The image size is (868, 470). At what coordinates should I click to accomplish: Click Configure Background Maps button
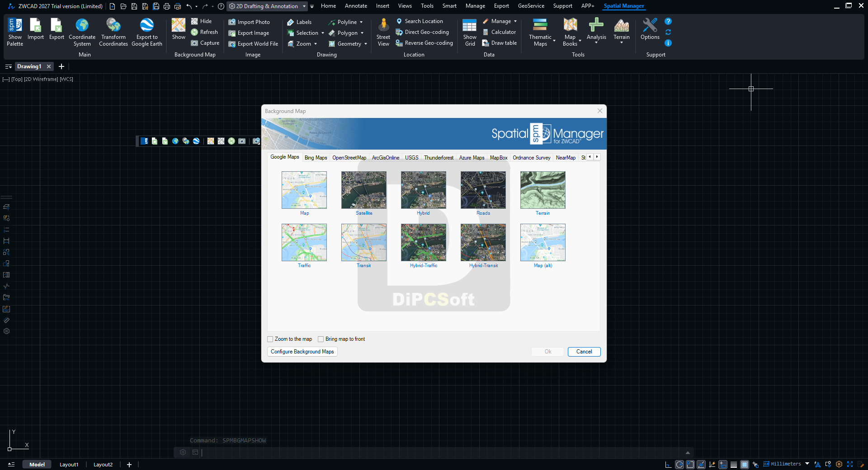tap(302, 352)
